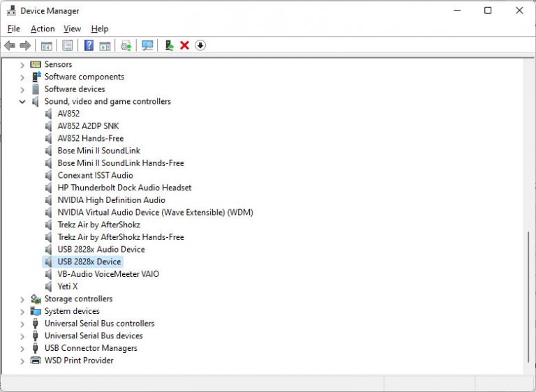
Task: Click the Help toolbar icon with question mark
Action: 89,45
